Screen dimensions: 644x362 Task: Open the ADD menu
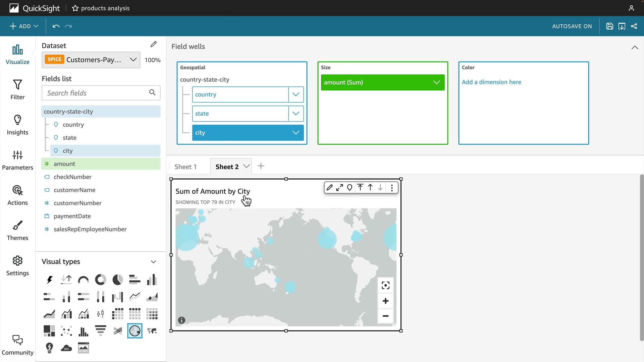point(24,26)
